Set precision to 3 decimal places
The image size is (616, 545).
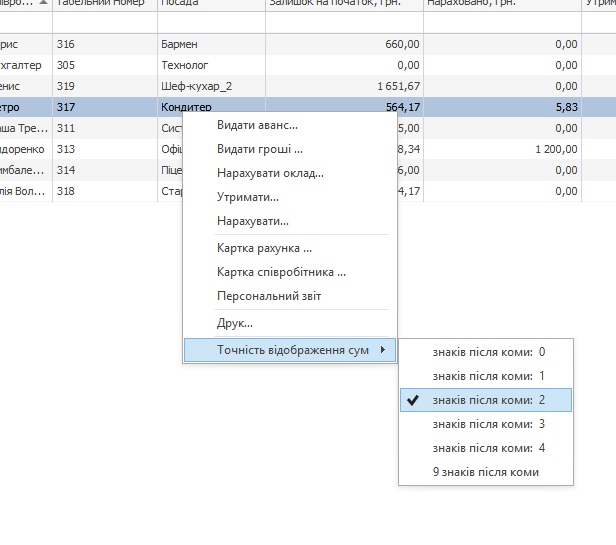(488, 424)
